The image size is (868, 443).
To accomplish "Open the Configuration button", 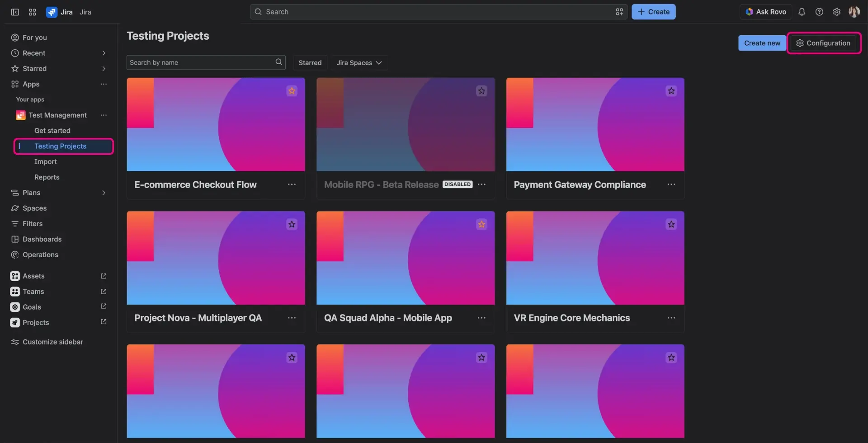I will click(x=823, y=43).
